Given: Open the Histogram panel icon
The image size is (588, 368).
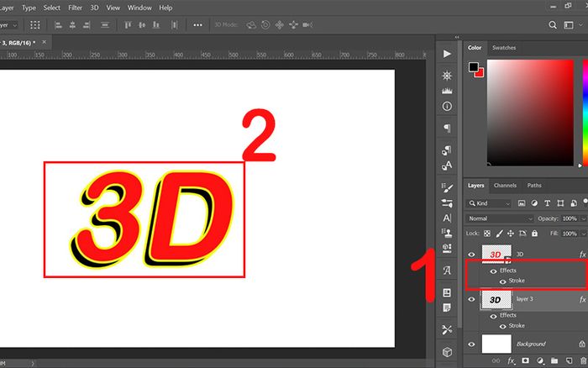Looking at the screenshot, I should point(447,91).
